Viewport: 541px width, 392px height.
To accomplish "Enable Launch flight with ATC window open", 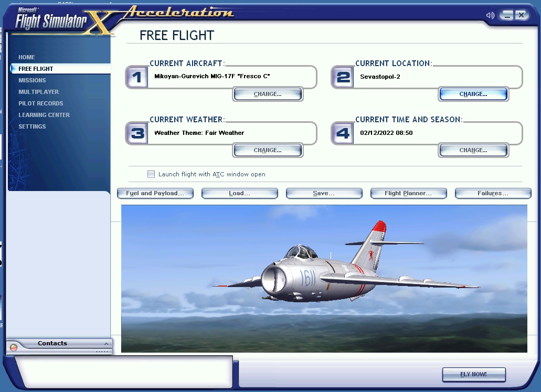I will pos(151,174).
